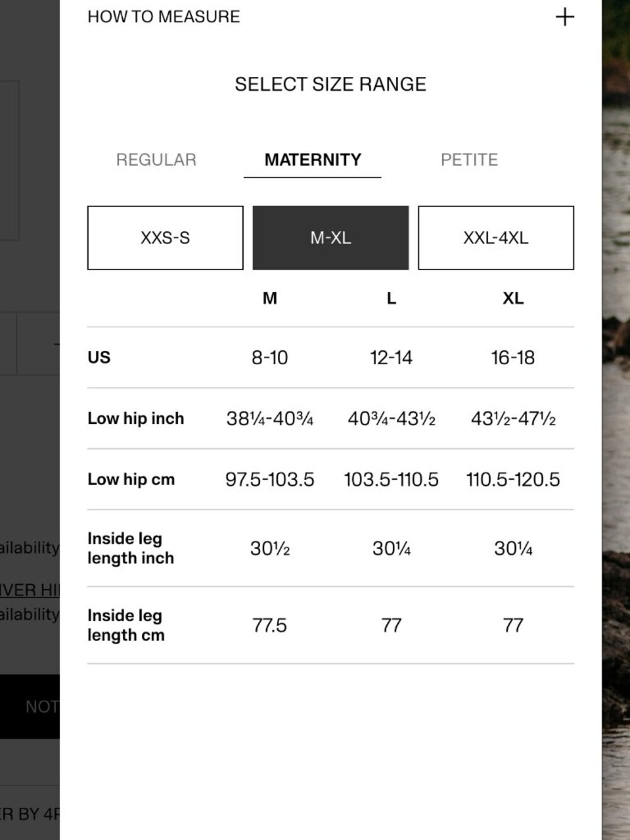Click the 110.5-120.5 hip measurement cell

513,480
